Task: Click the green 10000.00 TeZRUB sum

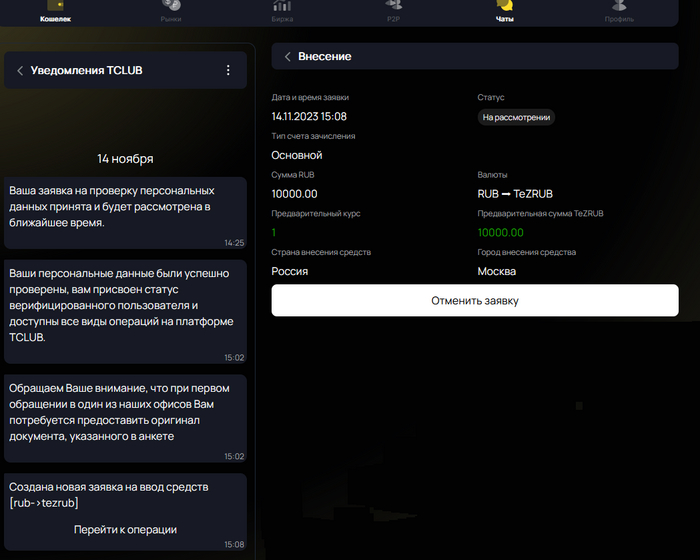Action: click(500, 233)
